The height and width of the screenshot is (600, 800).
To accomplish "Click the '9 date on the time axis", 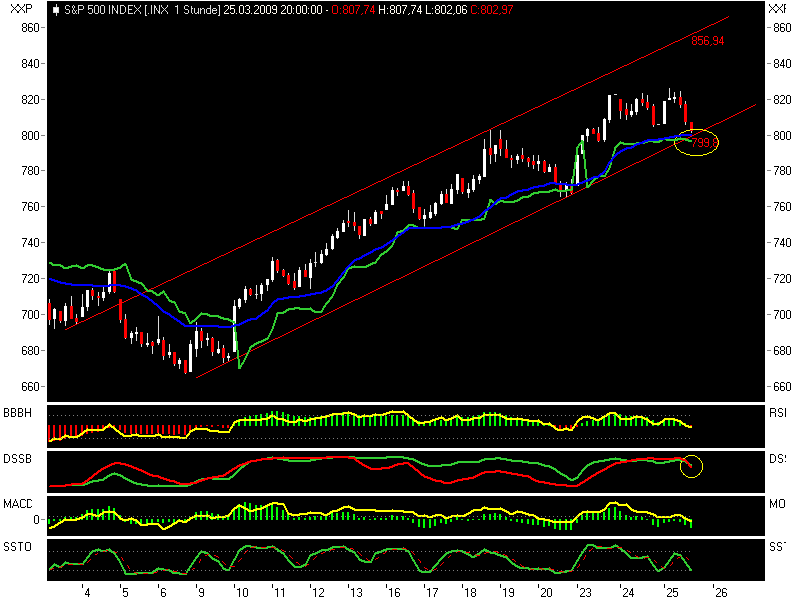I will pyautogui.click(x=201, y=592).
